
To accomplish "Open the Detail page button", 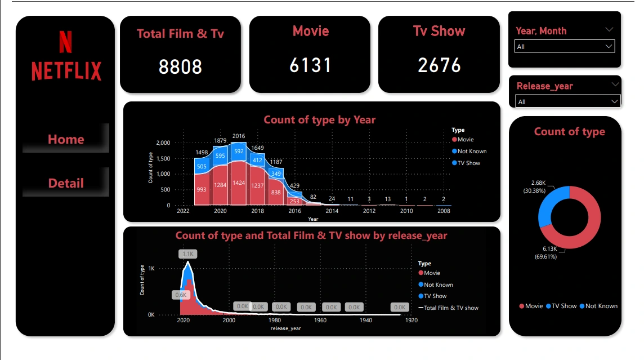I will [x=66, y=183].
